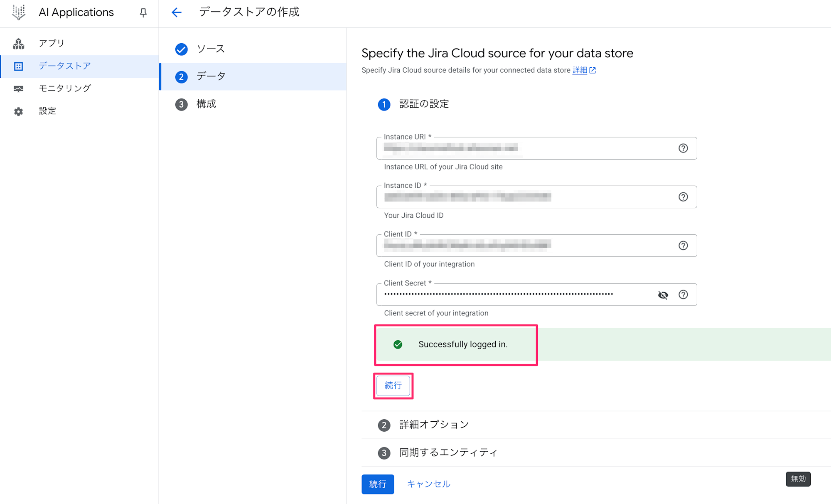Viewport: 831px width, 504px height.
Task: Click the 'Your Jira Cloud ID' hint text
Action: [414, 215]
